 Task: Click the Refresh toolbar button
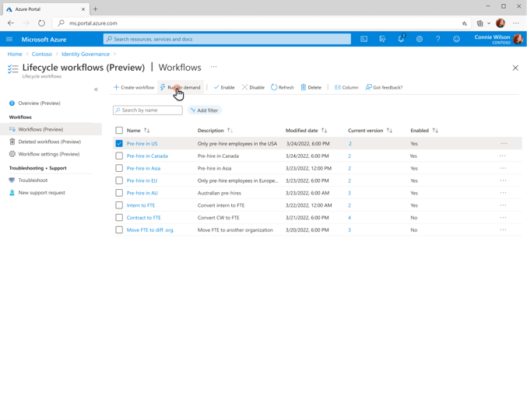point(283,87)
